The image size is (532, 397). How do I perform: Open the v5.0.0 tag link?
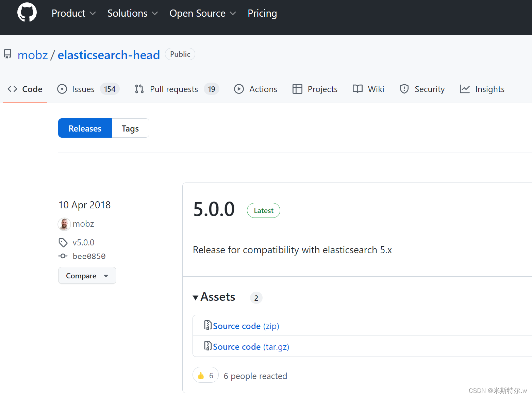click(x=83, y=242)
